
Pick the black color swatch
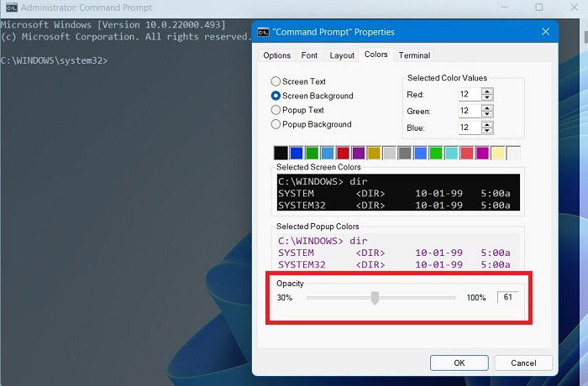[x=281, y=153]
